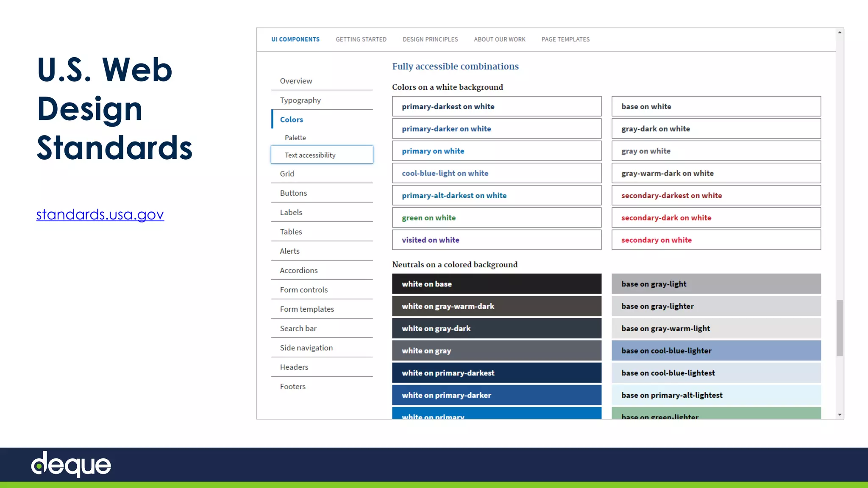Select Overview in the side navigation
Viewport: 868px width, 488px height.
(322, 81)
